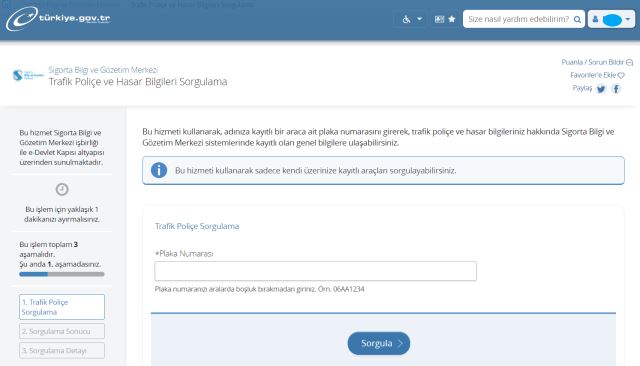
Task: Click the 'Trafik Poliçe Sorgulama' form heading
Action: click(x=197, y=226)
